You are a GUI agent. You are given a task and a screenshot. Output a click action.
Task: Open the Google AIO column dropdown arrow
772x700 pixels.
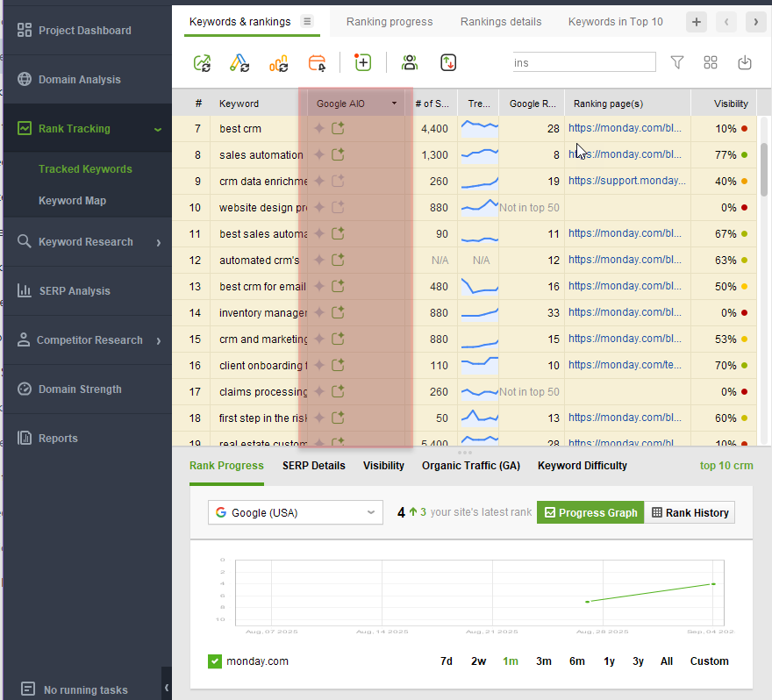395,104
